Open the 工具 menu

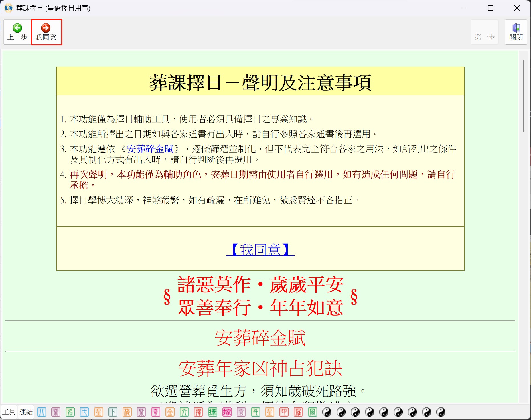9,412
